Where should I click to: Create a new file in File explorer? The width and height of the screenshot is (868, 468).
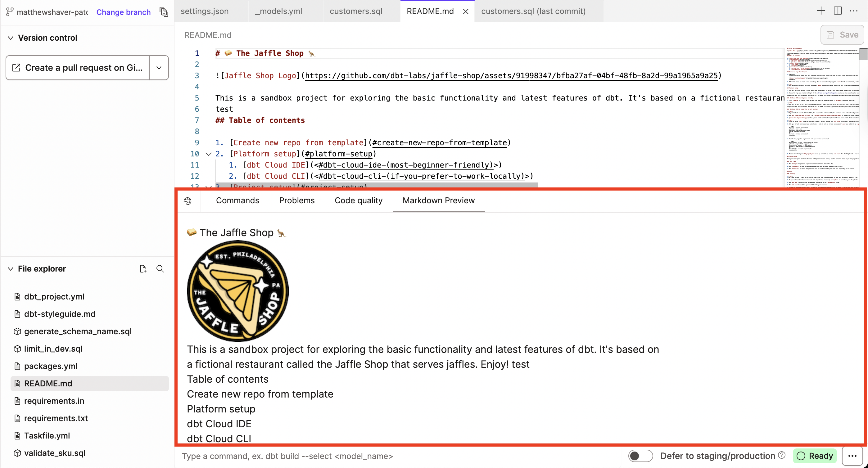click(143, 268)
